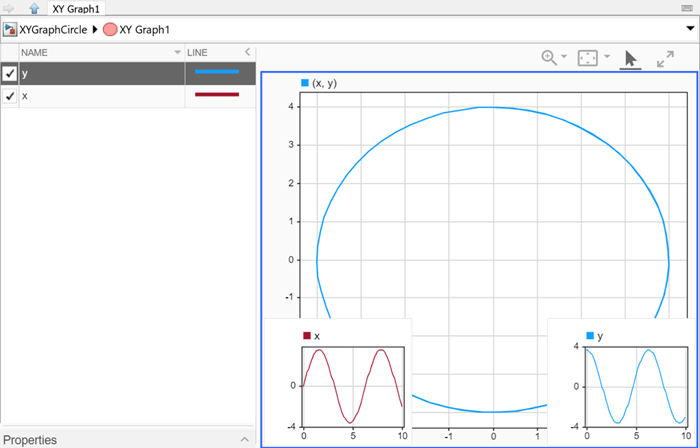700x448 pixels.
Task: Click the LINE column header
Action: 197,53
